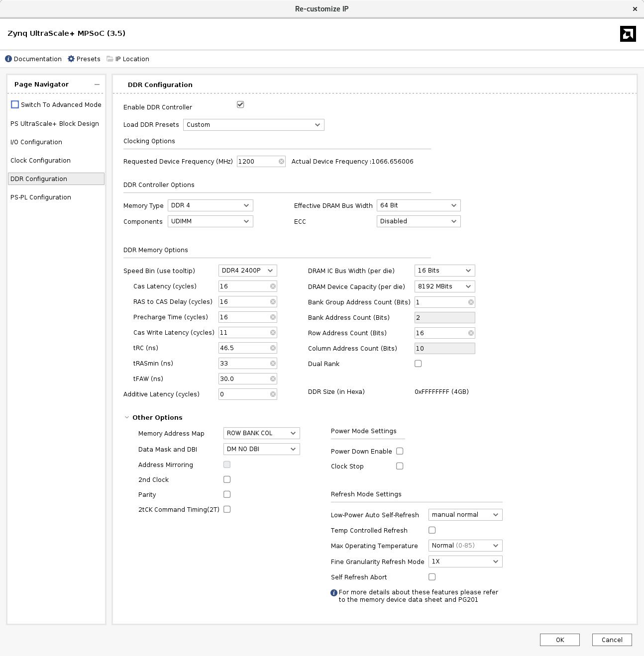Enable Power Down Enable setting
Viewport: 644px width, 656px height.
400,451
